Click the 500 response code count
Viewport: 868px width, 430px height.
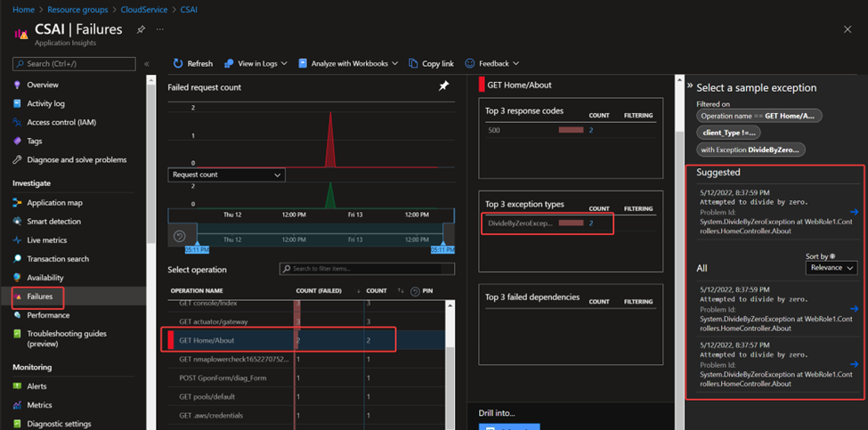coord(590,130)
